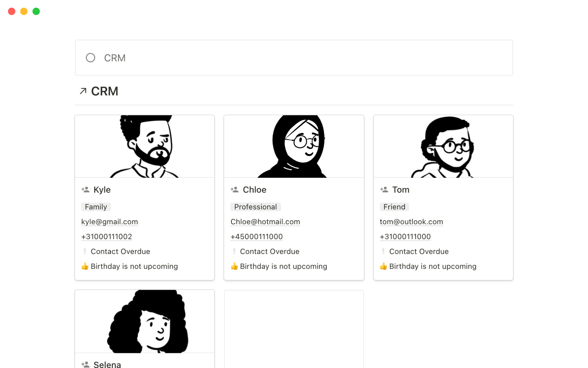The image size is (588, 368).
Task: Select the Friend tag on Tom's card
Action: (394, 207)
